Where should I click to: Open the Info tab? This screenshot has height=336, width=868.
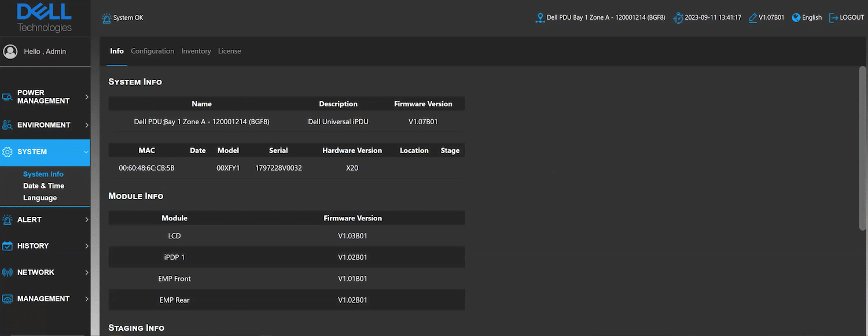pos(117,51)
